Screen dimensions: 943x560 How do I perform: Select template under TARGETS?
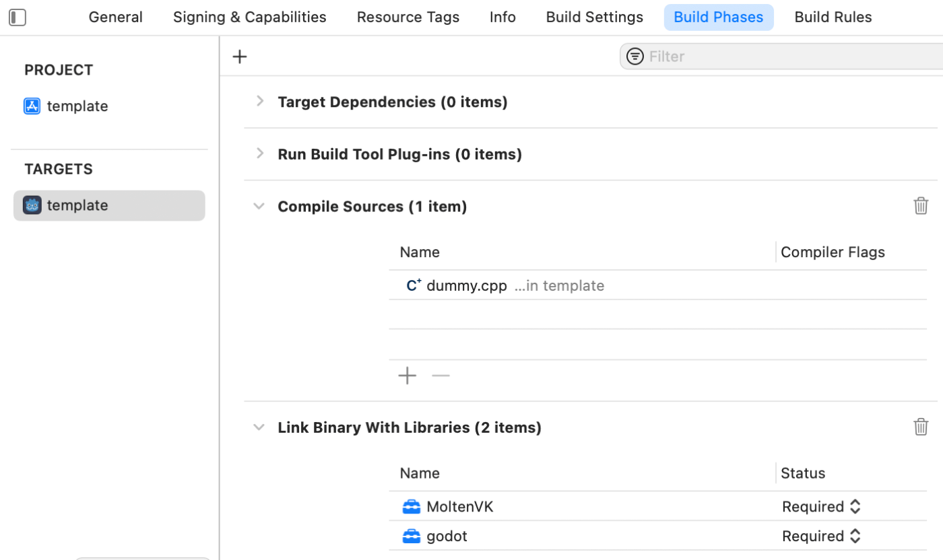pos(109,205)
